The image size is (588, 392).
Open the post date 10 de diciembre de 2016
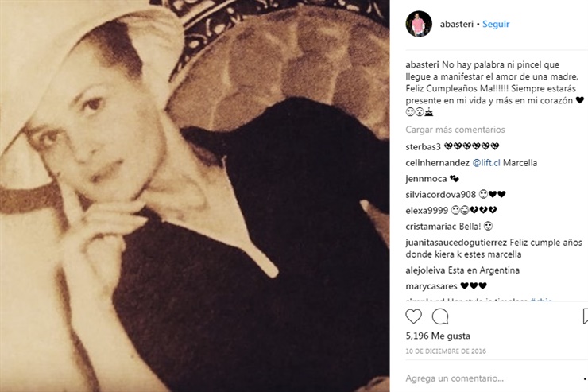tap(446, 351)
